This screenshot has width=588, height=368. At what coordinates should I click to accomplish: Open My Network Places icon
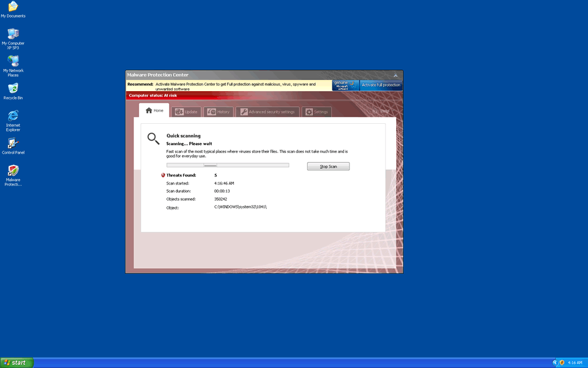[x=13, y=62]
